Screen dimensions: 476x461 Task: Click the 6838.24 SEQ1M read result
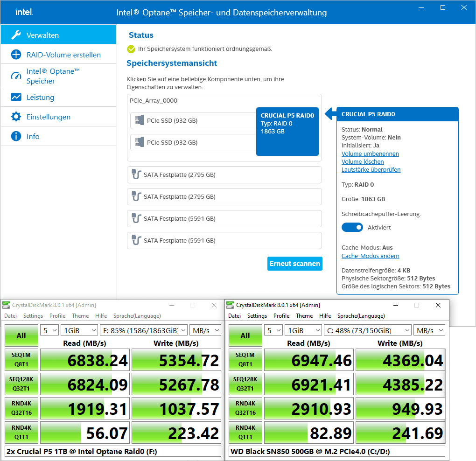point(85,360)
